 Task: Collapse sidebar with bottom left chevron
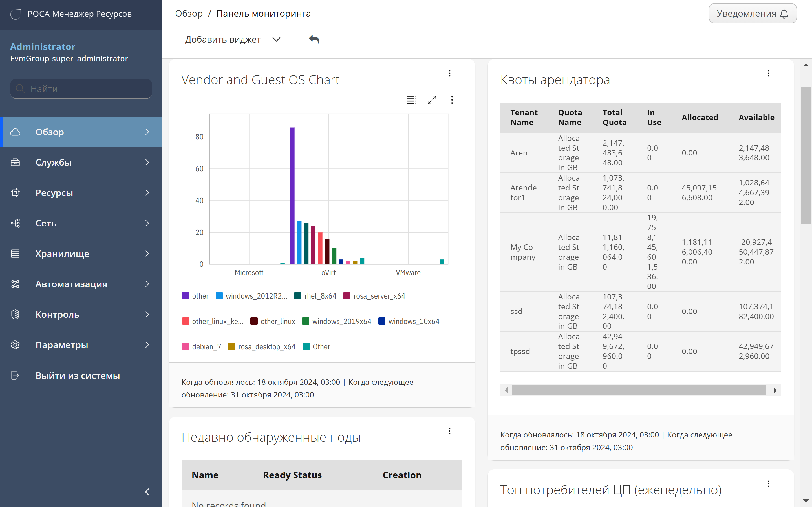tap(147, 492)
